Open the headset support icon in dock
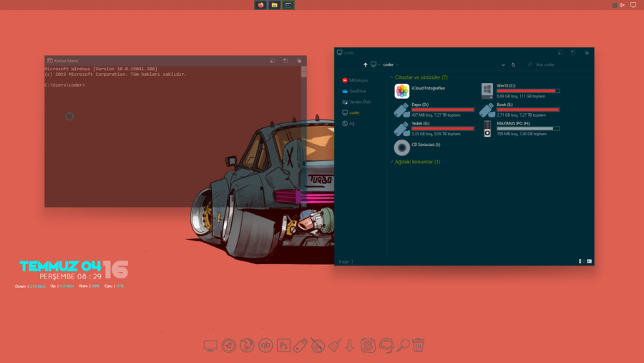This screenshot has width=644, height=363. point(386,345)
